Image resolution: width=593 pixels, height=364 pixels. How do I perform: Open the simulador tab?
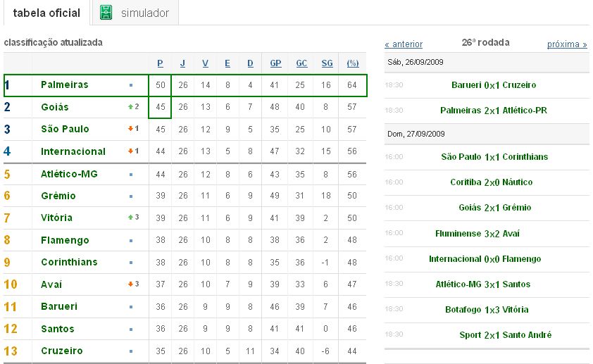135,13
